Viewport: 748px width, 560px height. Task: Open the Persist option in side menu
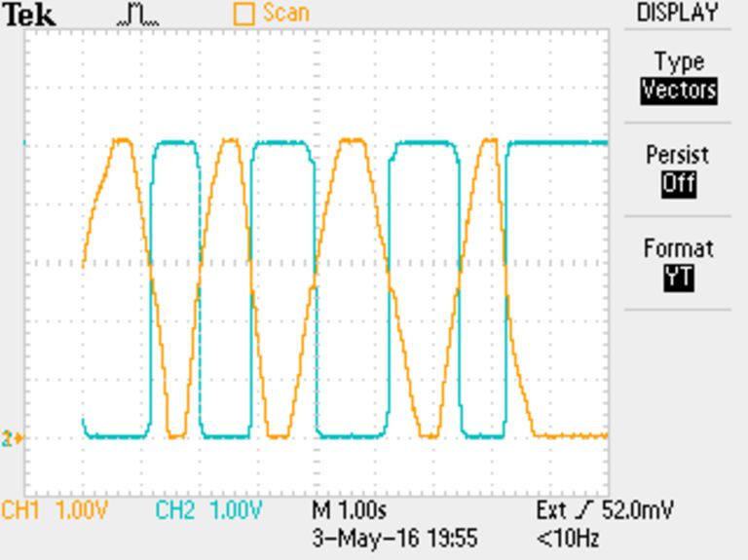pos(678,156)
